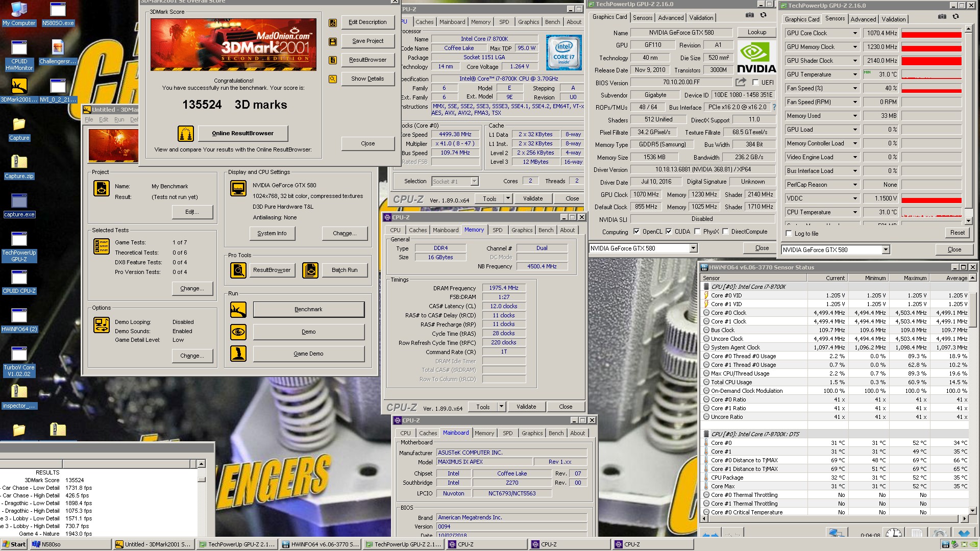Open CPUID HWMonitor desktop shortcut

19,55
